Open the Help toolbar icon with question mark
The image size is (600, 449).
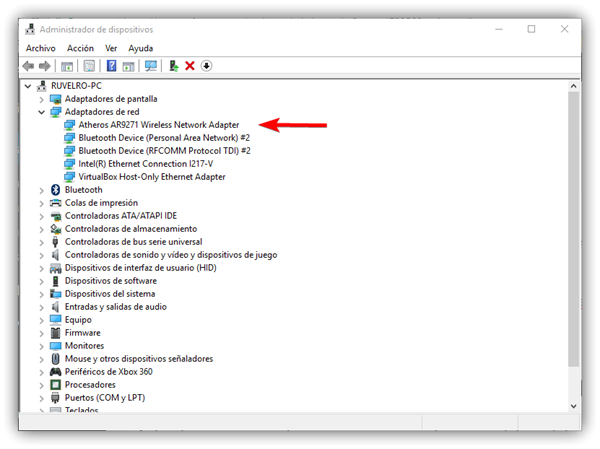pyautogui.click(x=111, y=66)
